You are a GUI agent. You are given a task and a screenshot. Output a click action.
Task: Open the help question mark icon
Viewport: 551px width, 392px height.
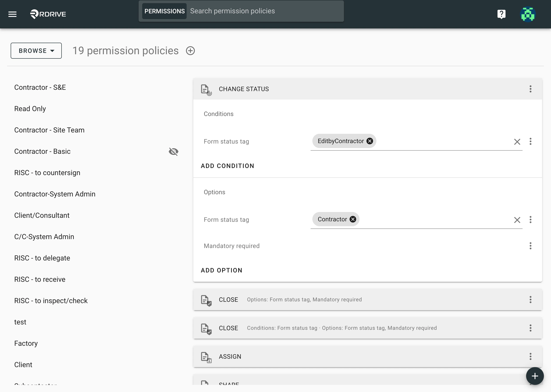(501, 14)
